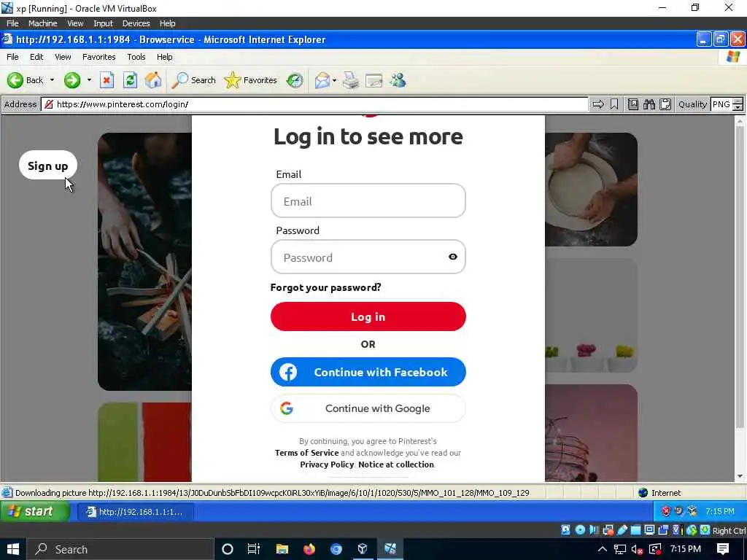Open the IE Tools menu
This screenshot has width=747, height=560.
pos(136,57)
